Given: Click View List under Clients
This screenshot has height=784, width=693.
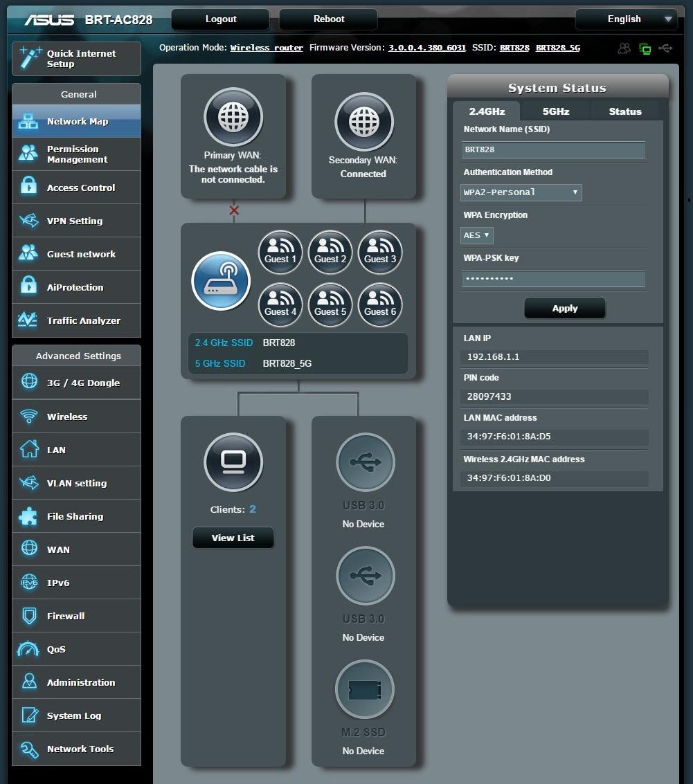Looking at the screenshot, I should (233, 538).
